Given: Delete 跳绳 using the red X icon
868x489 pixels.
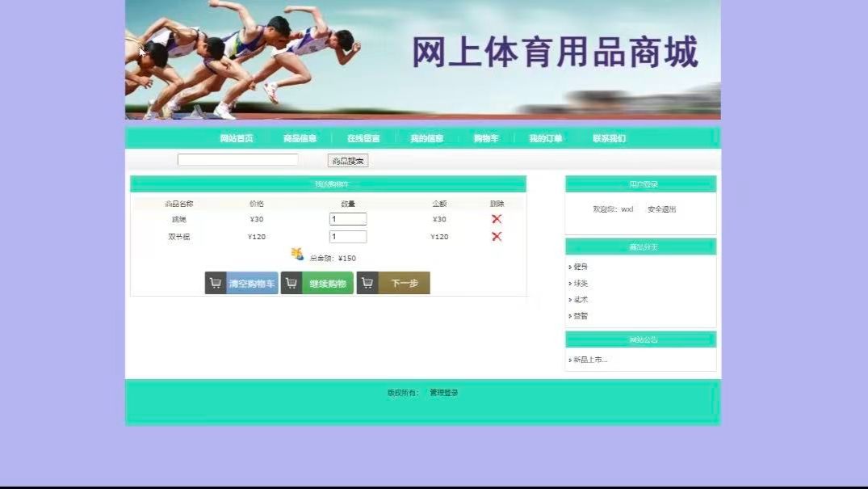Looking at the screenshot, I should [x=495, y=218].
